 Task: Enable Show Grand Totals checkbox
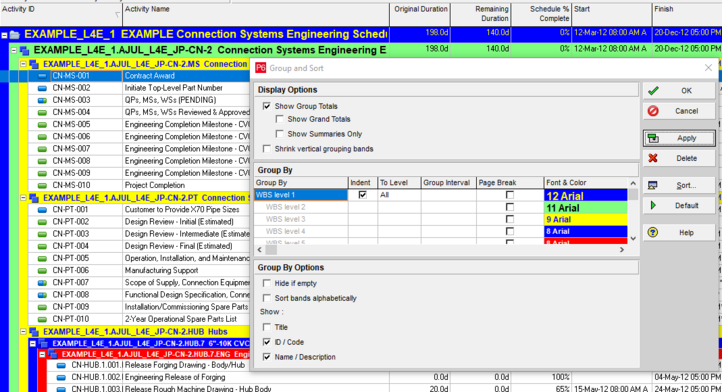tap(279, 119)
